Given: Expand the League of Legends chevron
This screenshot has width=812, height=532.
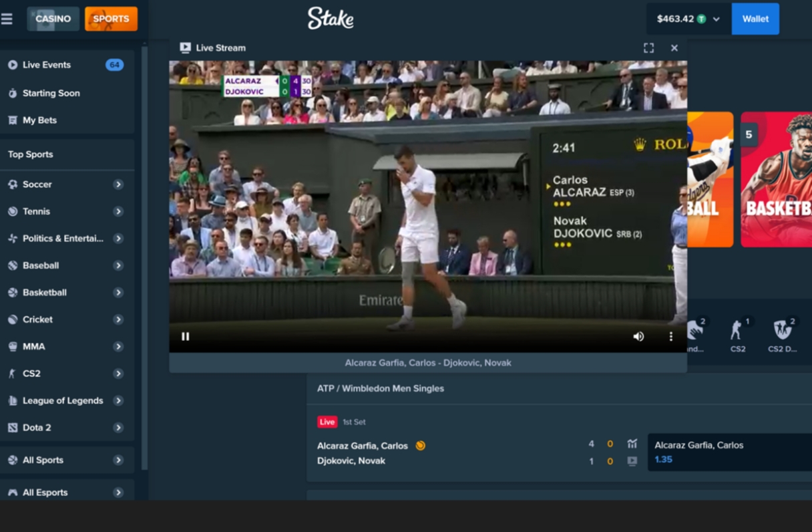Looking at the screenshot, I should pos(118,401).
